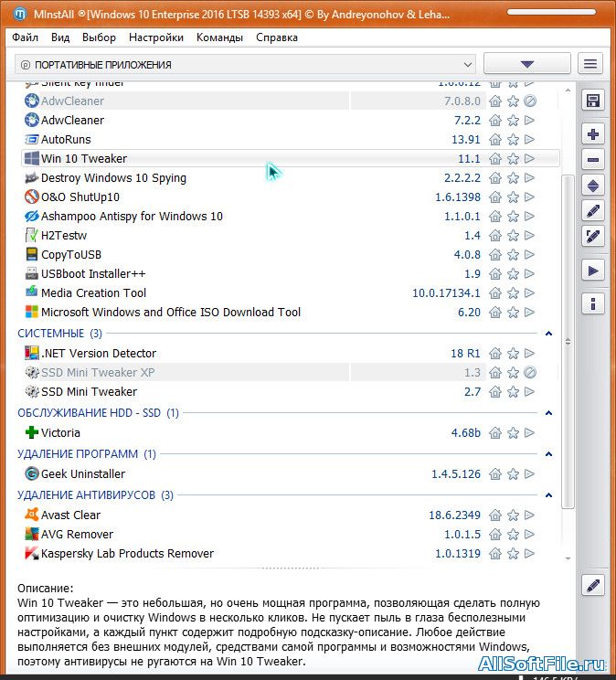Click the home icon for Geek Uninstaller
This screenshot has width=616, height=680.
pyautogui.click(x=495, y=474)
